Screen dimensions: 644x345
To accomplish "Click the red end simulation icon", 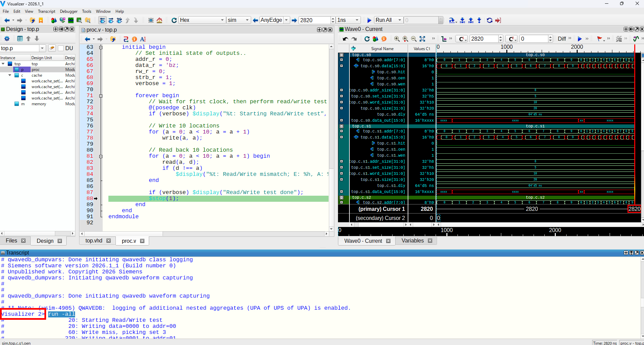I will click(x=498, y=20).
